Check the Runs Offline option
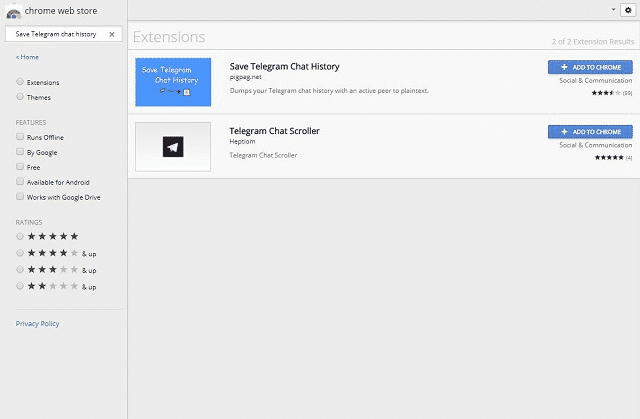This screenshot has height=419, width=640. coord(20,137)
